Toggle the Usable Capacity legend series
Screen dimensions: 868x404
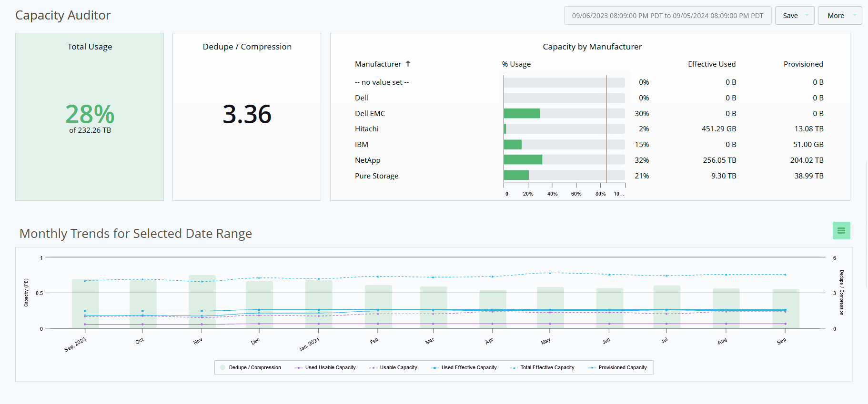(393, 367)
